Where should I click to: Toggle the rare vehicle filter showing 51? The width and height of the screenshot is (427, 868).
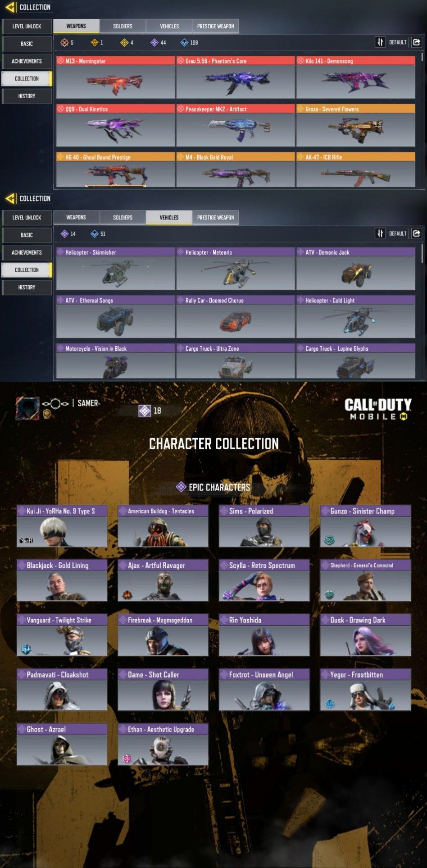point(95,233)
